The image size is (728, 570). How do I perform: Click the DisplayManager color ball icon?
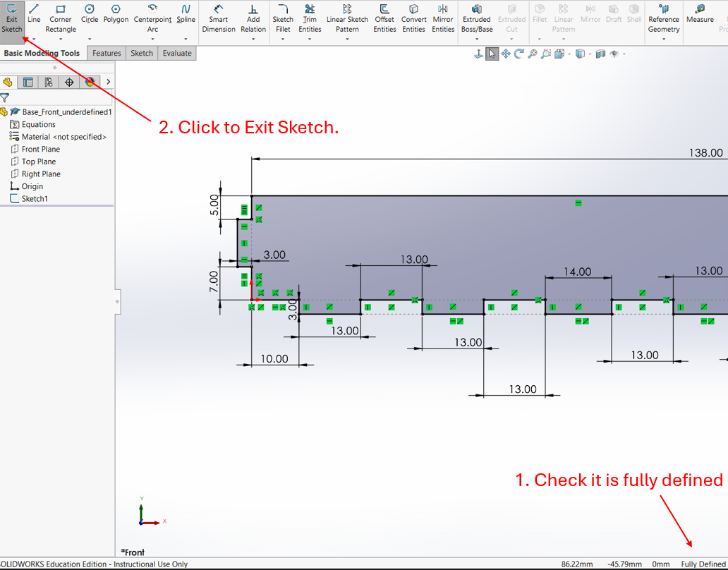tap(90, 82)
